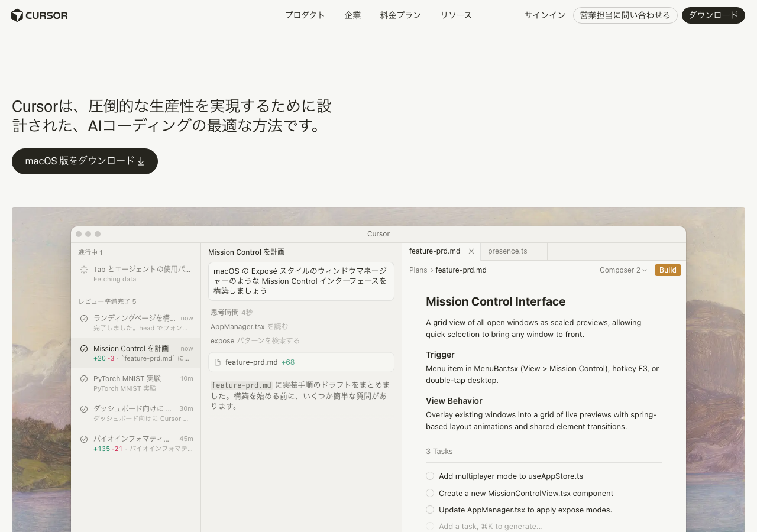Screen dimensions: 757x532
Task: Open the Composer 2 model dropdown
Action: coord(623,270)
